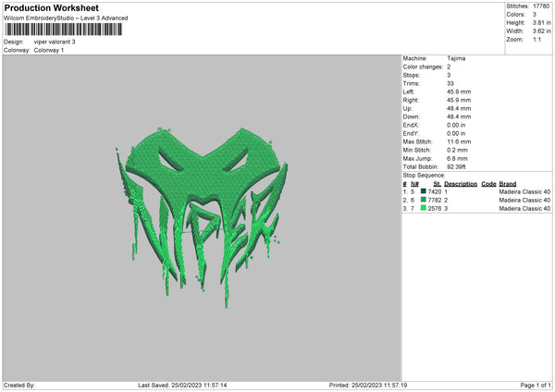Click the Stitches value 17780
This screenshot has width=555, height=392.
pos(541,6)
